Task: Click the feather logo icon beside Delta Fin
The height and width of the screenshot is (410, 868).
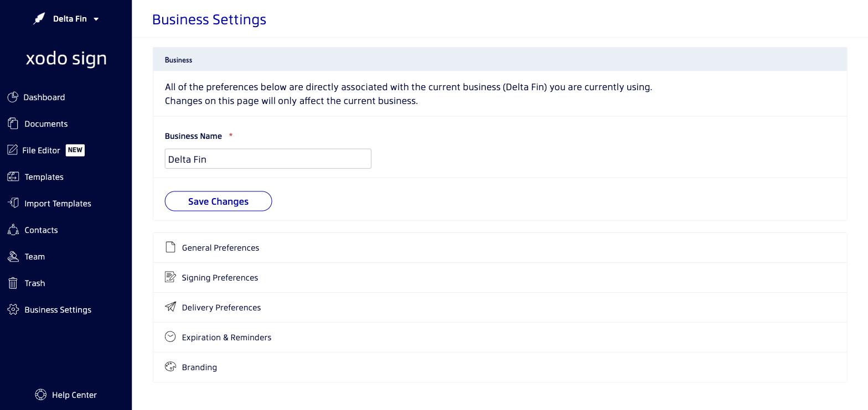Action: 39,19
